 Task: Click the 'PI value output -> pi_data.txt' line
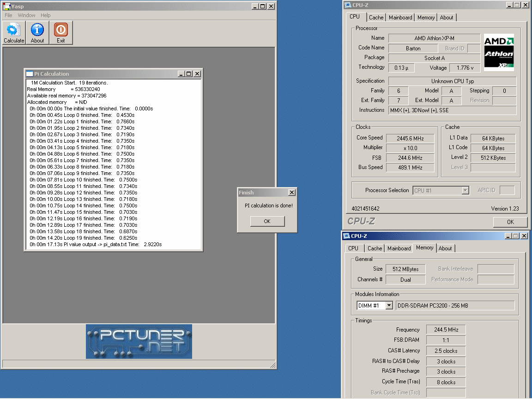click(x=96, y=244)
